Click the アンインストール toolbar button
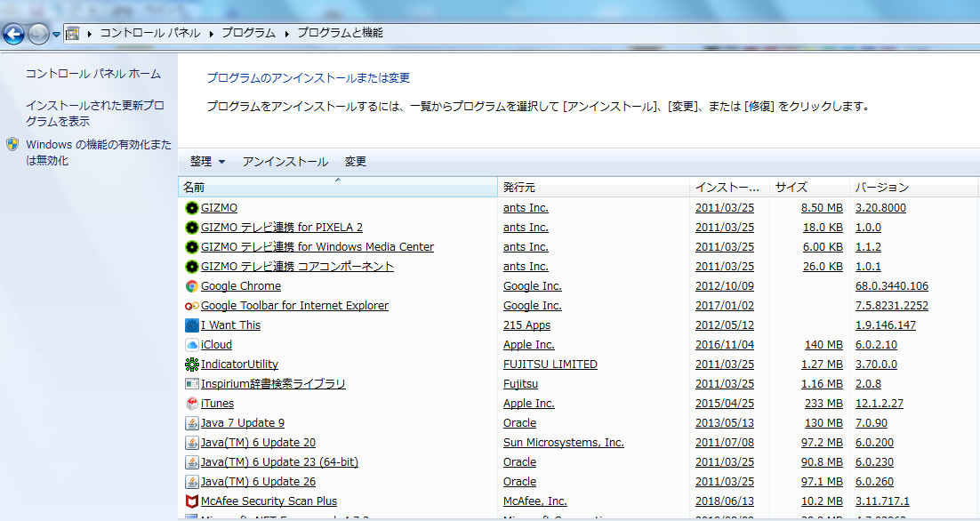 (x=285, y=162)
